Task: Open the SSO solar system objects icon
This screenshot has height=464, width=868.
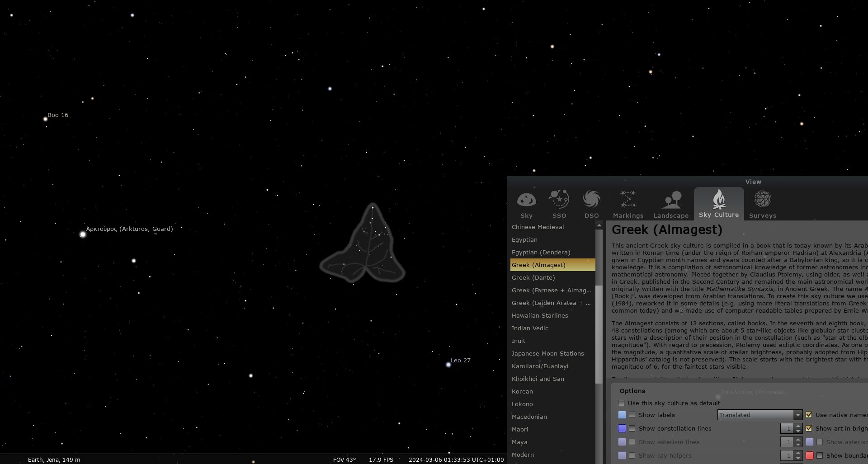Action: pos(559,200)
